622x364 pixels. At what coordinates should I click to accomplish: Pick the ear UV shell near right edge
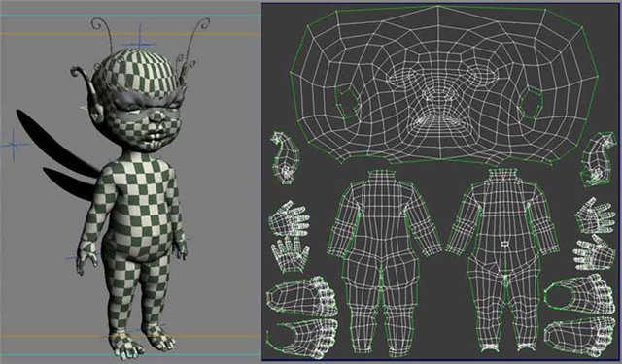(600, 159)
